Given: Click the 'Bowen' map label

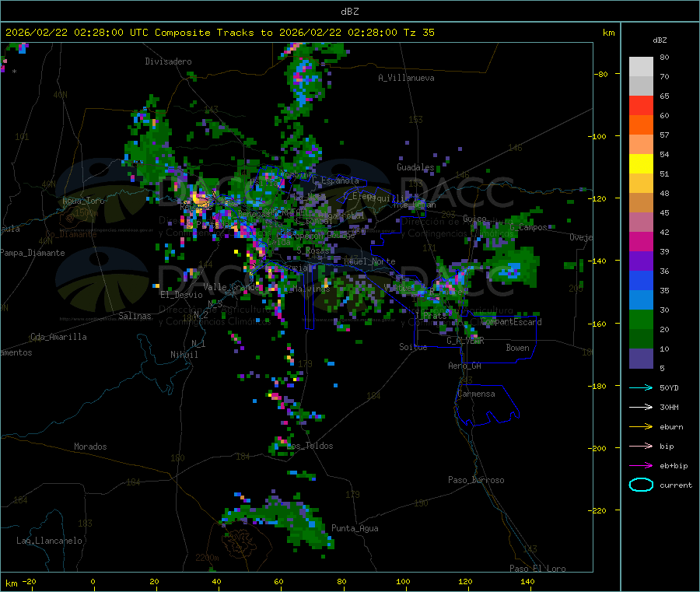Looking at the screenshot, I should pyautogui.click(x=517, y=348).
